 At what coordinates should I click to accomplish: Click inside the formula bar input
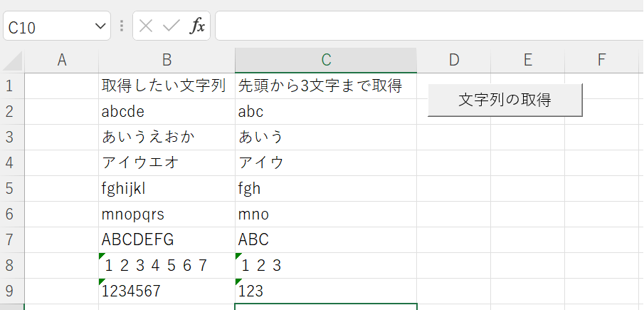pyautogui.click(x=427, y=26)
